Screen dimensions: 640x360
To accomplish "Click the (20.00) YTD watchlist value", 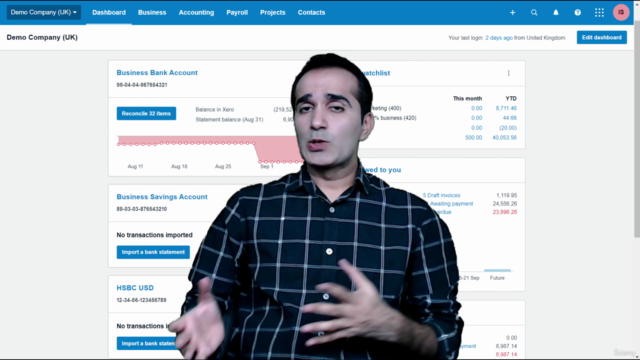I will click(508, 128).
